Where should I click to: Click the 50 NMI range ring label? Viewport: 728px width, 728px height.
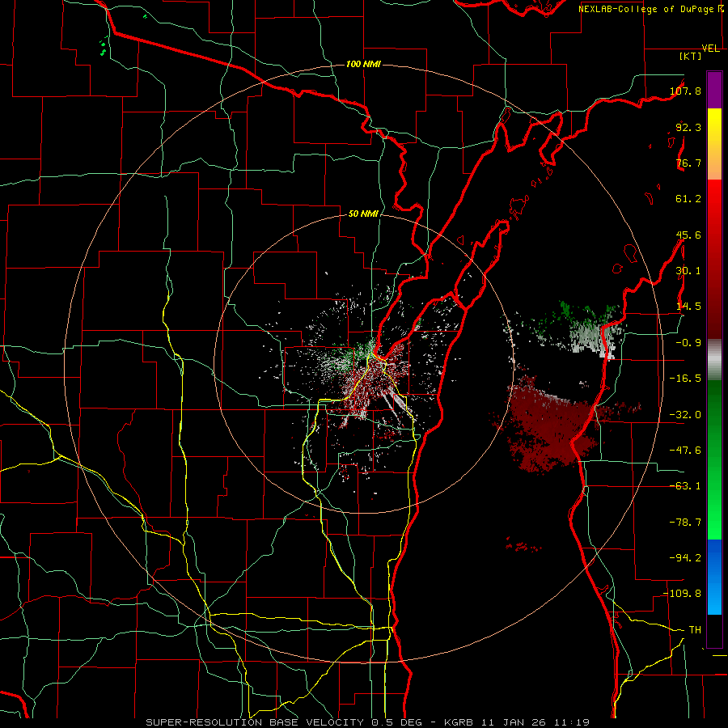tap(363, 214)
